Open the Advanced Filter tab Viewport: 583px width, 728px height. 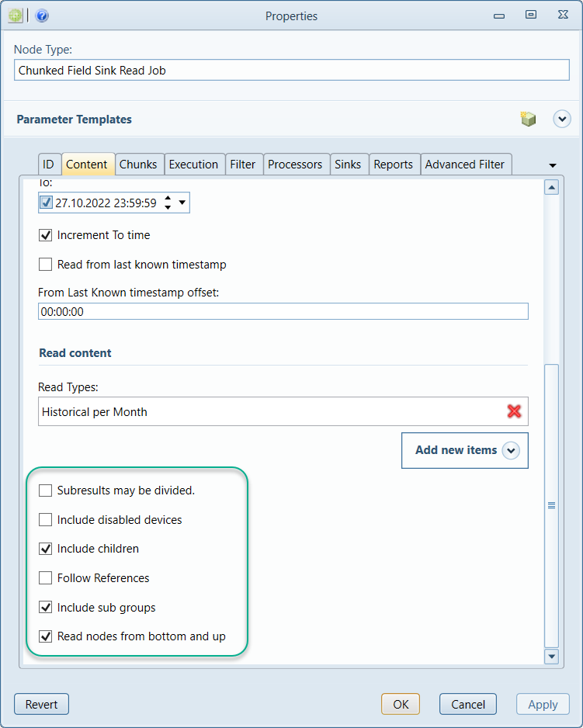tap(464, 165)
